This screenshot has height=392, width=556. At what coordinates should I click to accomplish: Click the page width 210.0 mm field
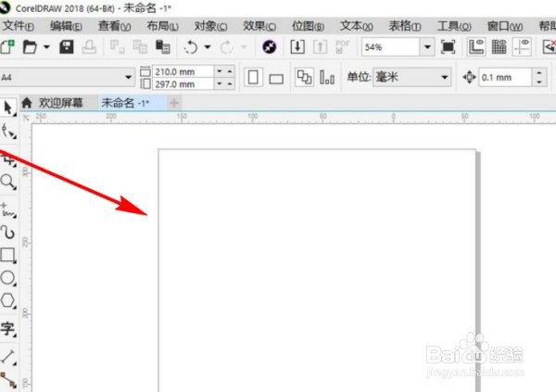click(x=183, y=71)
